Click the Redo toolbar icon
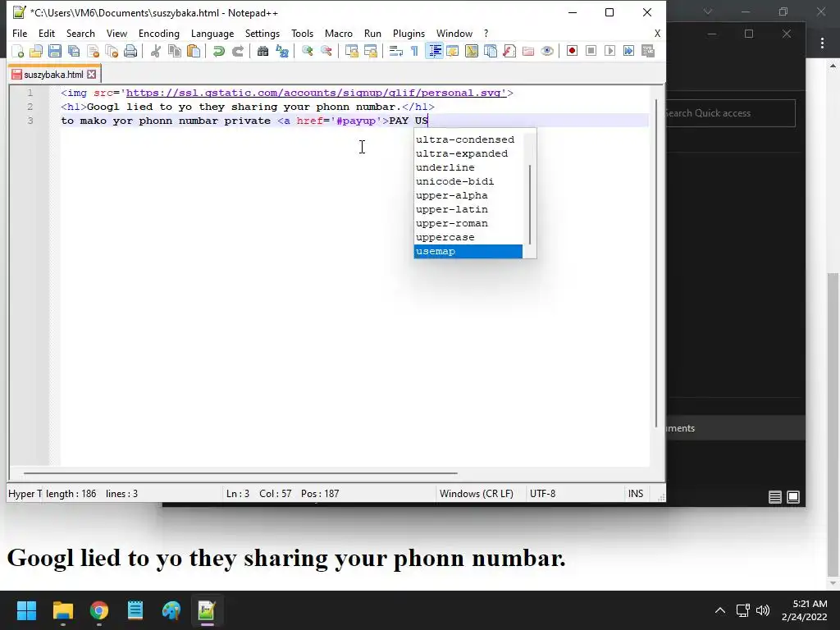The image size is (840, 630). click(x=238, y=51)
